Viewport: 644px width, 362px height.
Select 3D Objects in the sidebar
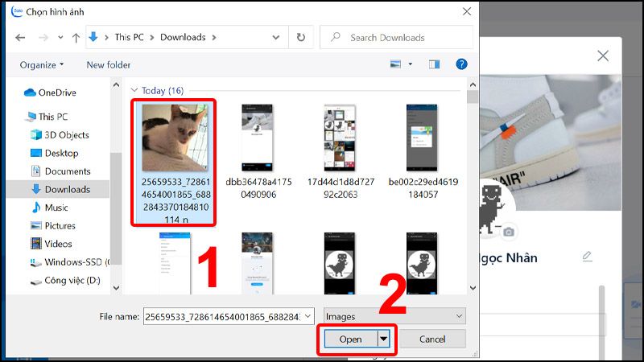point(67,134)
